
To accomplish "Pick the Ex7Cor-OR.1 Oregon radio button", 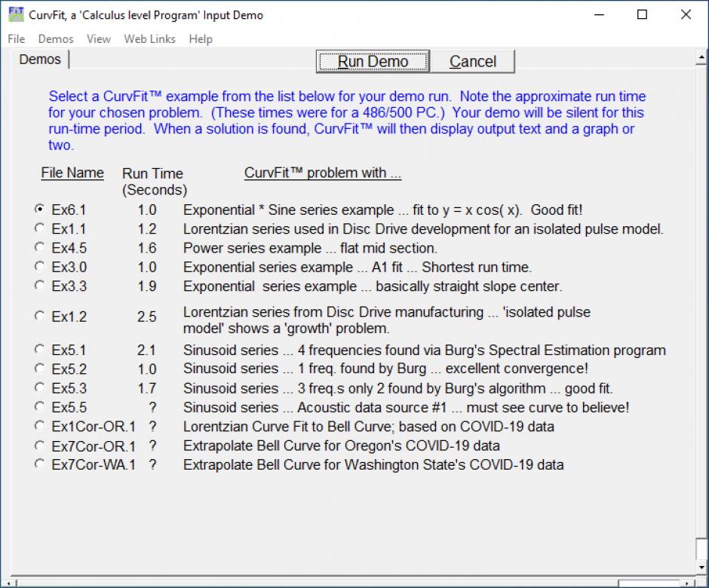I will coord(40,446).
